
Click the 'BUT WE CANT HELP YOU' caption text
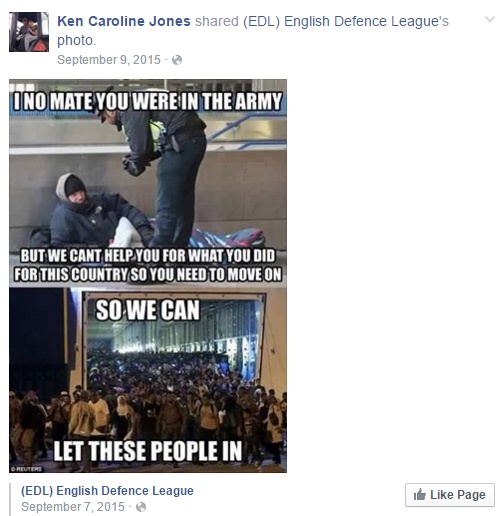coord(148,265)
